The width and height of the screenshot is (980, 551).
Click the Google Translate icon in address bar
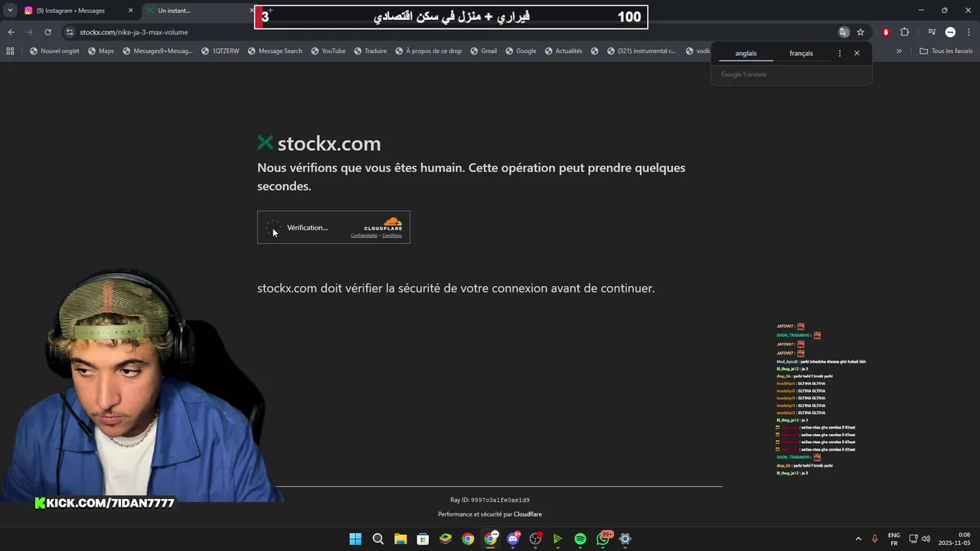click(844, 32)
